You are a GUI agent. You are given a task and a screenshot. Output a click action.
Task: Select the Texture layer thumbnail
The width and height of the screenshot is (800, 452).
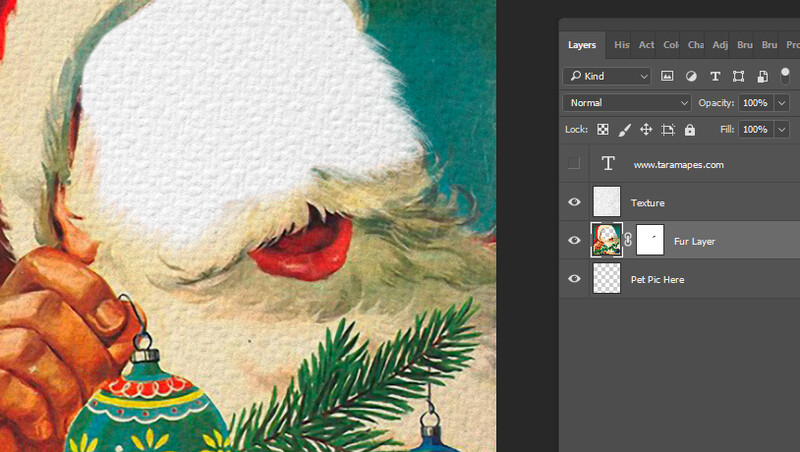[607, 202]
